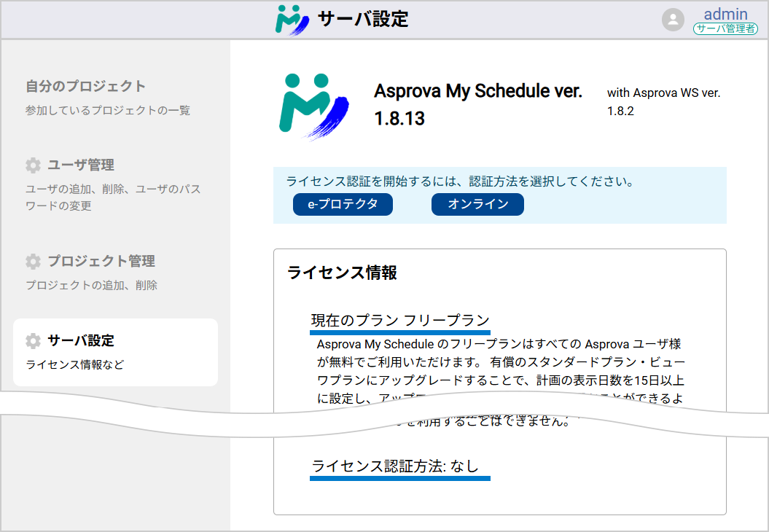The height and width of the screenshot is (532, 769).
Task: Choose オンライン authentication method
Action: click(x=477, y=204)
